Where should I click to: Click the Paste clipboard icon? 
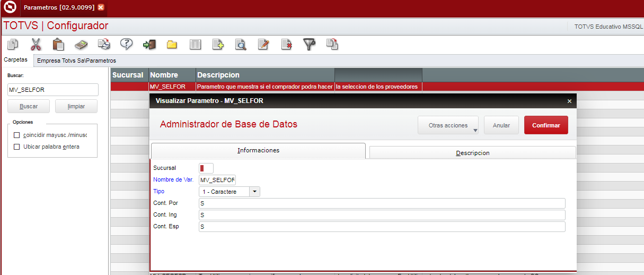click(58, 45)
